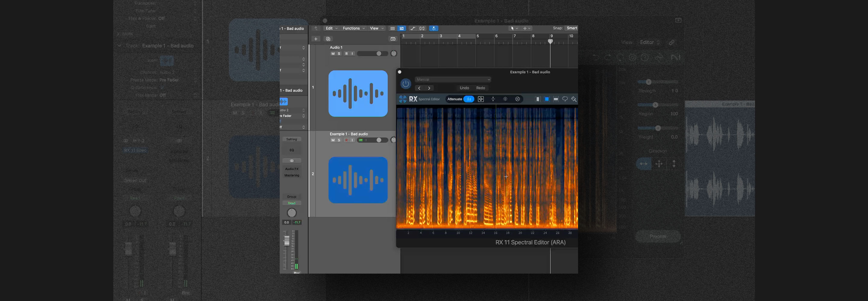The image size is (868, 301).
Task: Mute the Example 1 - Bad audio track
Action: 333,140
